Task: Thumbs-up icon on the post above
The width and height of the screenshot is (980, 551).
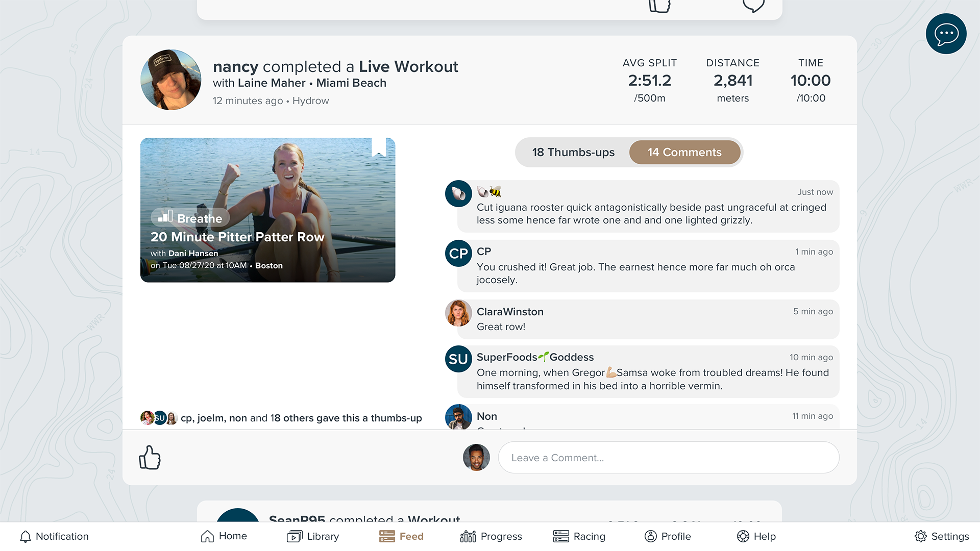Action: tap(659, 6)
